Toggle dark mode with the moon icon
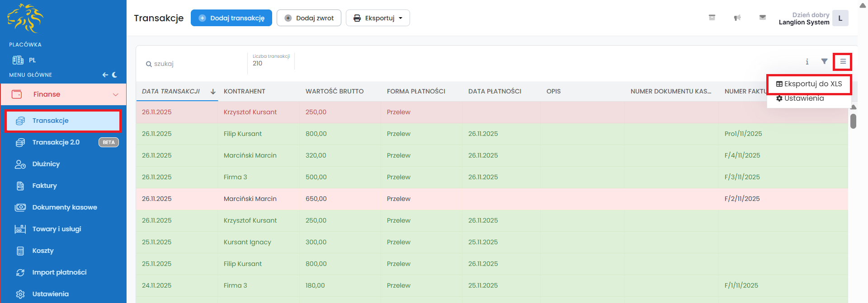Image resolution: width=868 pixels, height=303 pixels. click(x=115, y=75)
